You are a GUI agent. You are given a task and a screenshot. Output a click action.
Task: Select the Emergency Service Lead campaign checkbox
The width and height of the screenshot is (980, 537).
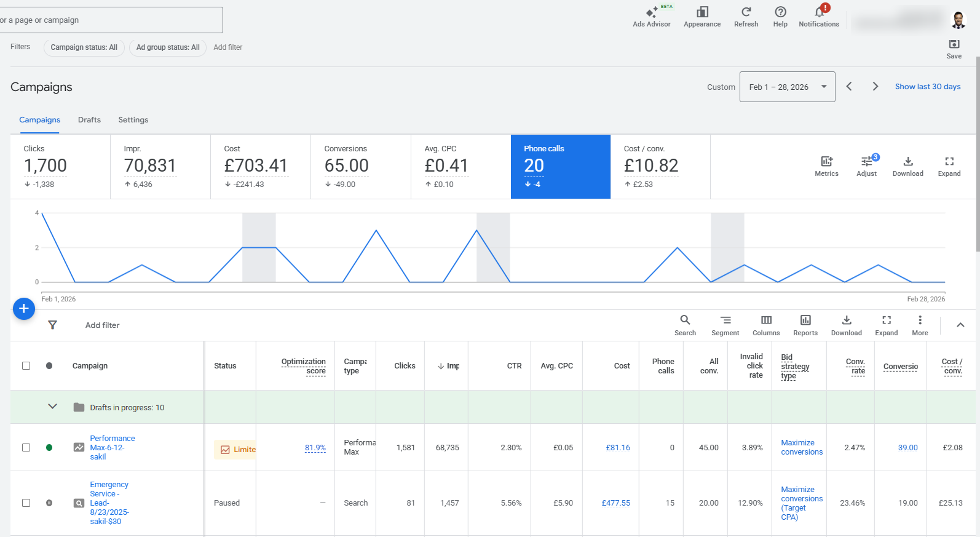tap(26, 503)
